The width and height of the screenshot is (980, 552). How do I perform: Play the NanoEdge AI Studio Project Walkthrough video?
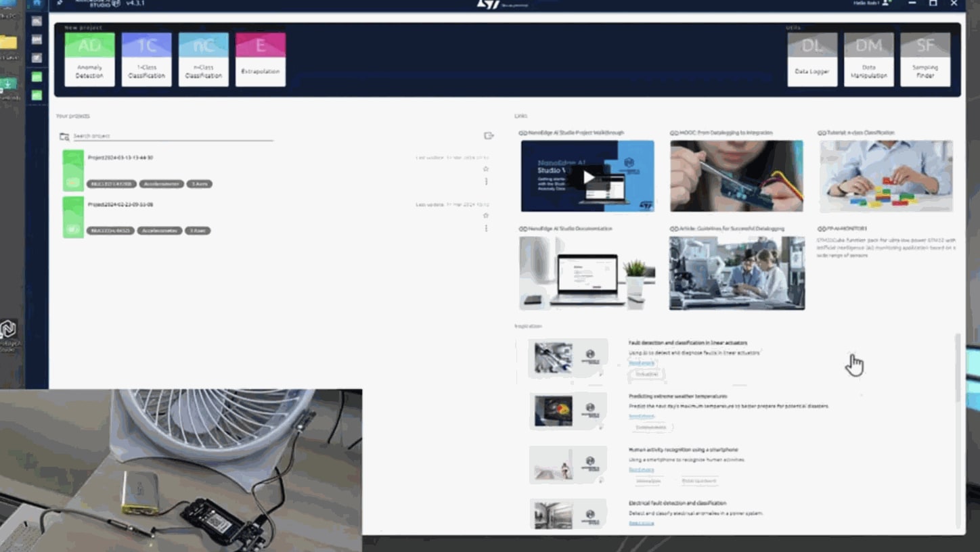click(x=587, y=177)
